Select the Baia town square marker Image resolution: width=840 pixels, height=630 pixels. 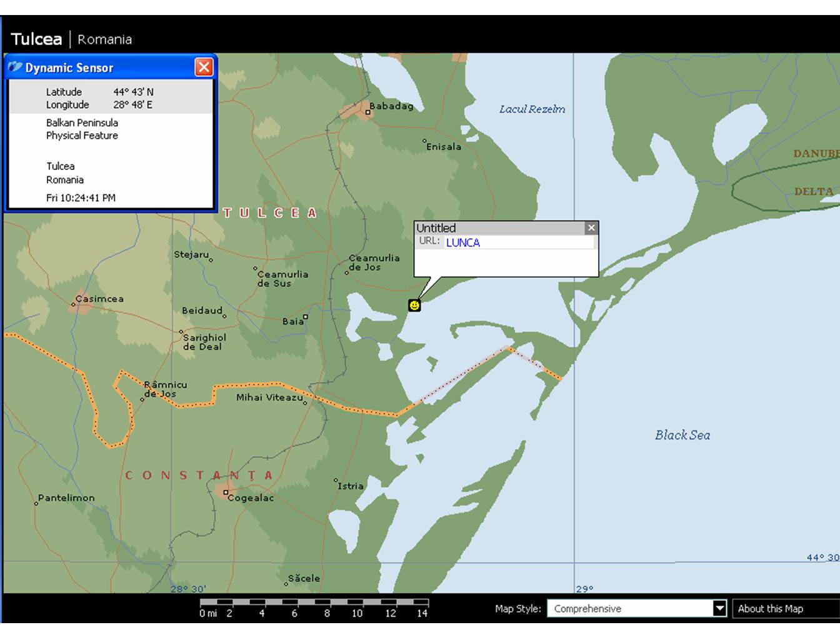pos(305,317)
